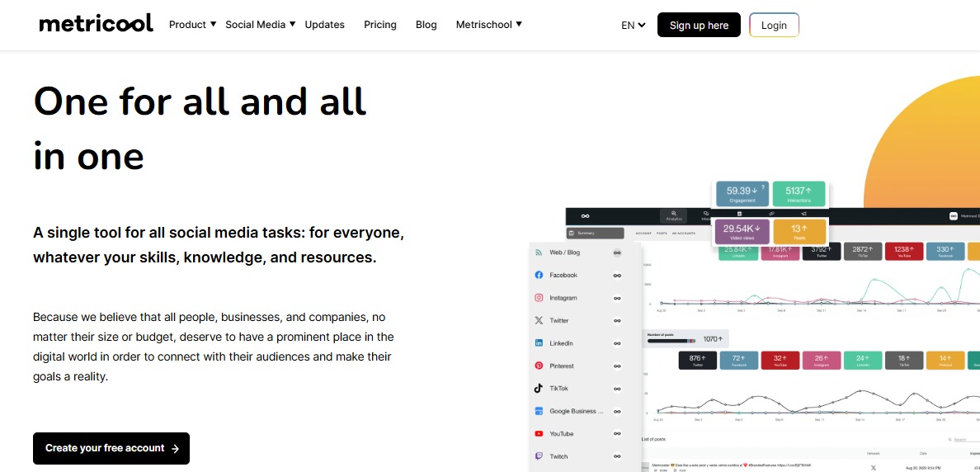Select the Pinterest icon in the sidebar
The height and width of the screenshot is (472, 980).
click(539, 366)
